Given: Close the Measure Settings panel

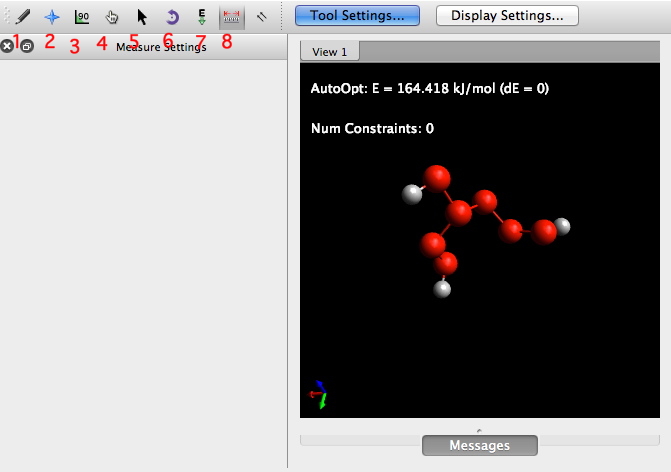Looking at the screenshot, I should (7, 46).
